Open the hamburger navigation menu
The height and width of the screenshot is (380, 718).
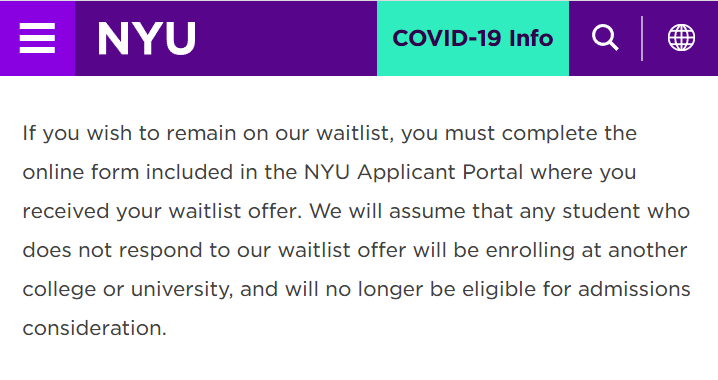[37, 38]
